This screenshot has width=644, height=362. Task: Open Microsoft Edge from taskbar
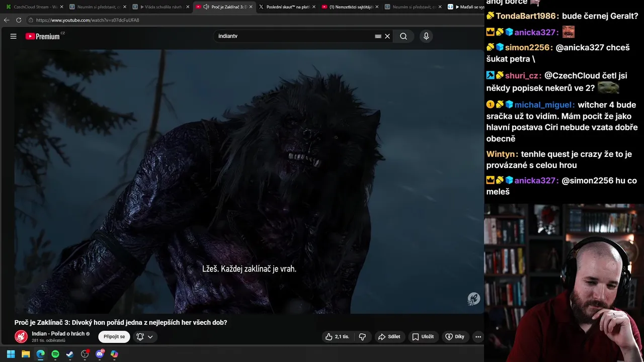pos(40,354)
